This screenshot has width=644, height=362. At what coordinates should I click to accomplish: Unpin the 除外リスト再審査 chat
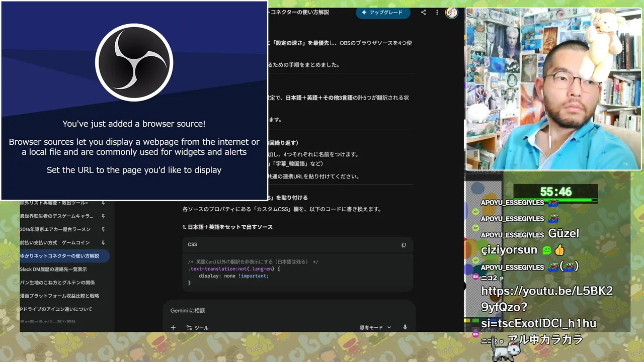point(103,203)
